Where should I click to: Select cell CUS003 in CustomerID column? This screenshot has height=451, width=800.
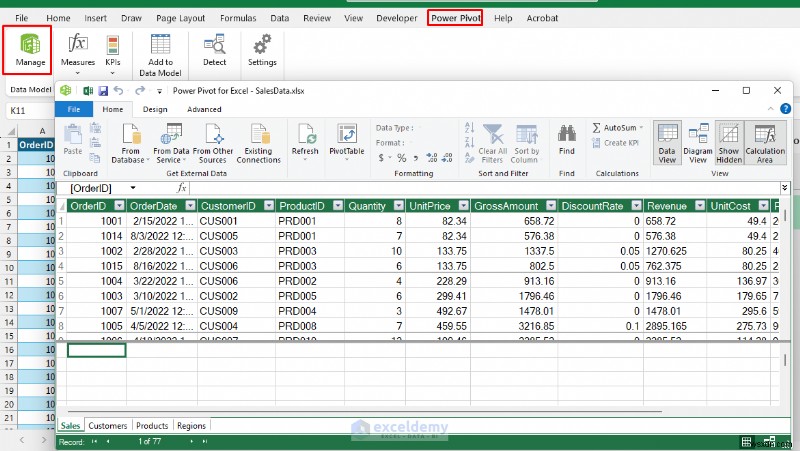click(236, 251)
